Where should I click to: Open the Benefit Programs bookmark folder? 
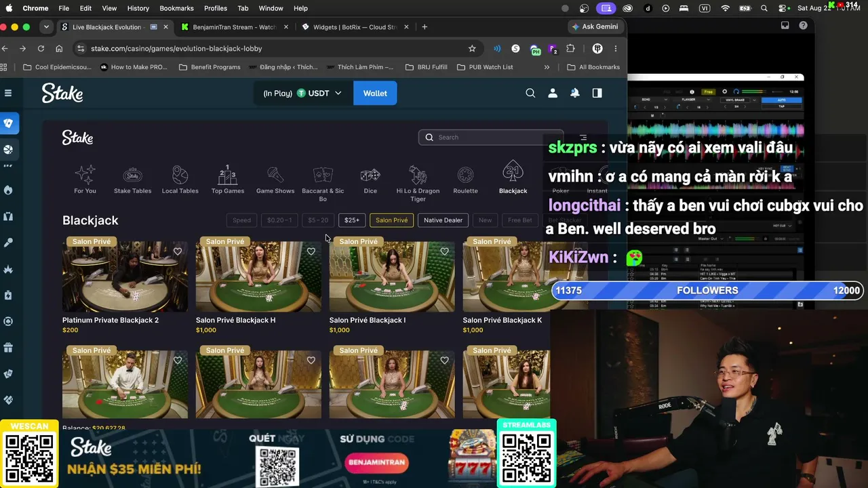tap(210, 67)
